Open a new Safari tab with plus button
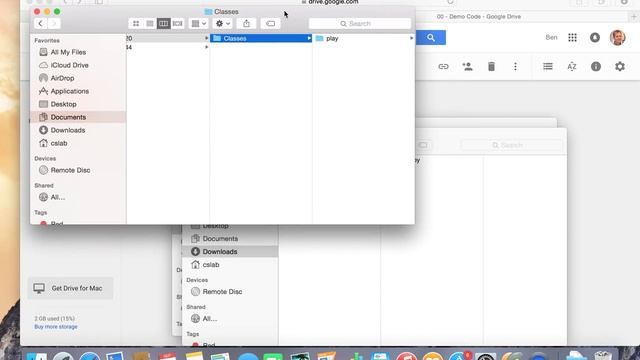 click(x=634, y=17)
